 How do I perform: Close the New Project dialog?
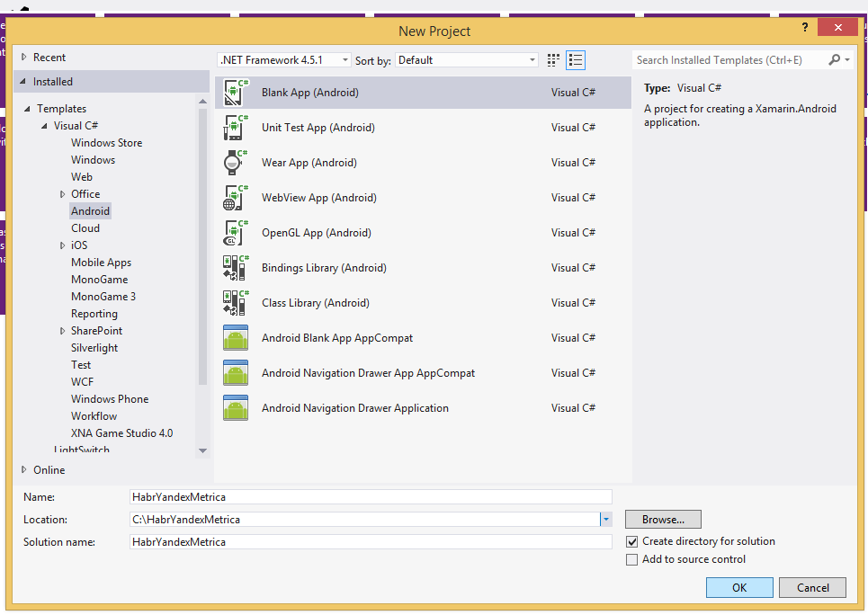pos(837,27)
